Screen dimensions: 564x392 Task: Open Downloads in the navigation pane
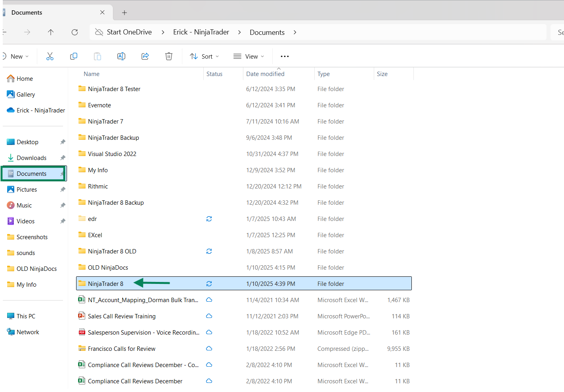(x=31, y=158)
